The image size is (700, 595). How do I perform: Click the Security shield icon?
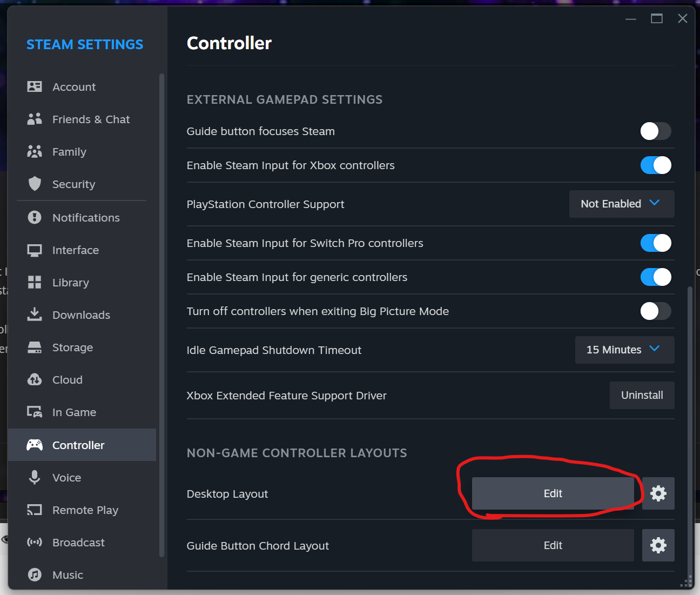(x=35, y=184)
